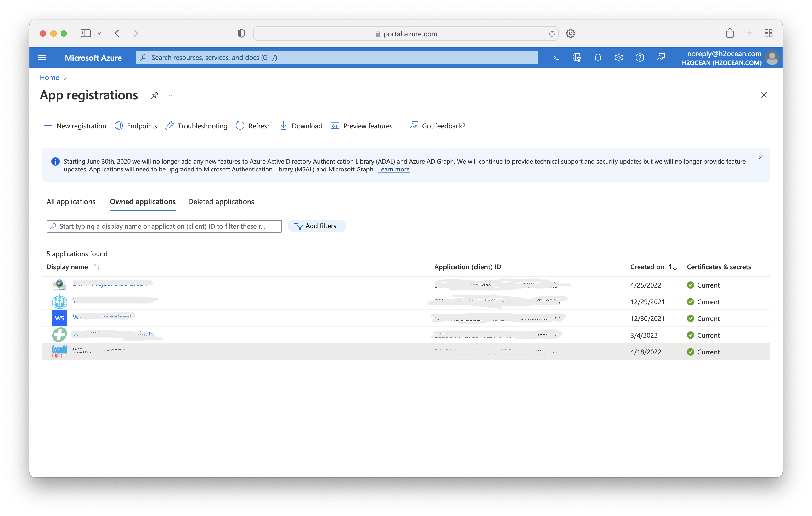The image size is (812, 516).
Task: Show Safari tab overview
Action: [x=769, y=33]
